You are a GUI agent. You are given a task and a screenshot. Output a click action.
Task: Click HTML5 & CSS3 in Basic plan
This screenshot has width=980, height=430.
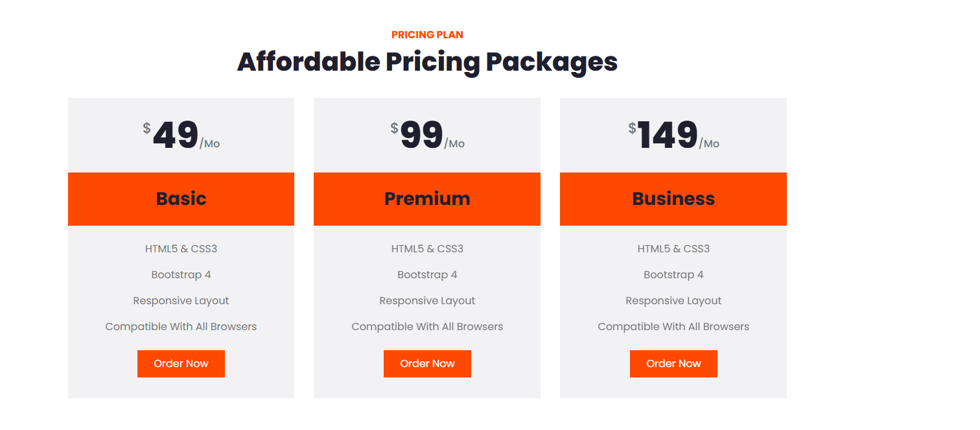point(181,249)
